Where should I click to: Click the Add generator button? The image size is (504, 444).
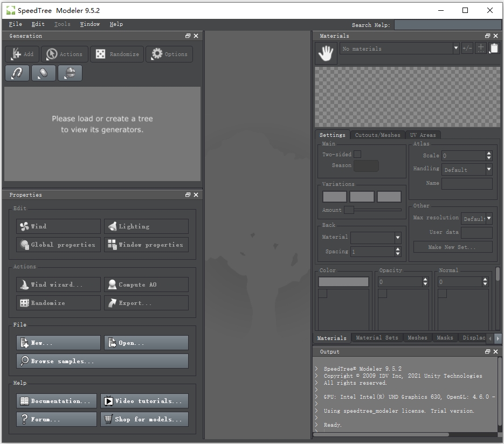click(23, 54)
